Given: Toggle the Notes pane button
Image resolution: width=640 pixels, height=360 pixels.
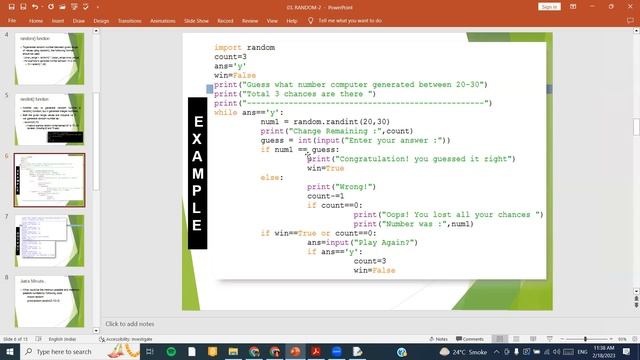Looking at the screenshot, I should pyautogui.click(x=438, y=339).
